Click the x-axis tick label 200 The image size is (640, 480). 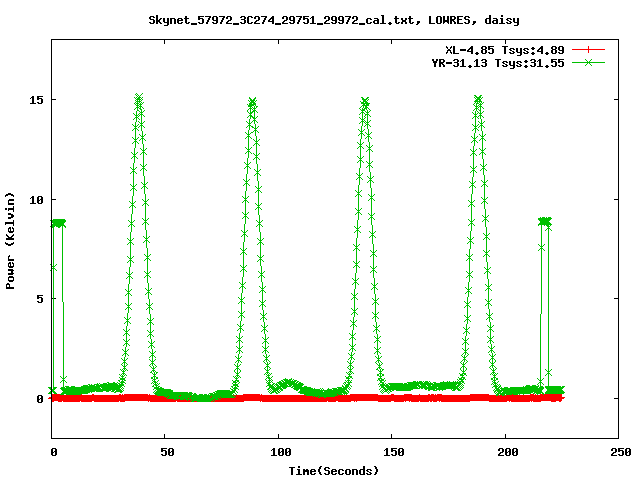coord(508,452)
